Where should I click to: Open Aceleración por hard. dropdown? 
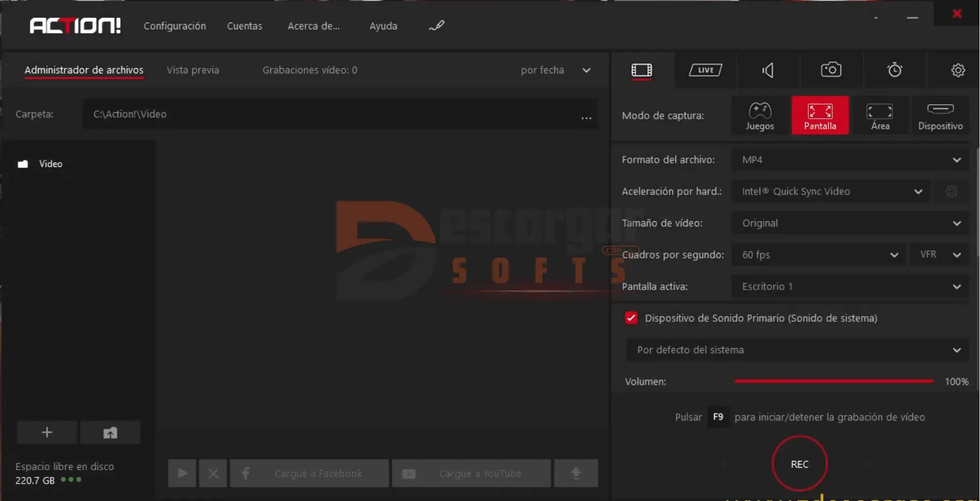click(x=831, y=191)
